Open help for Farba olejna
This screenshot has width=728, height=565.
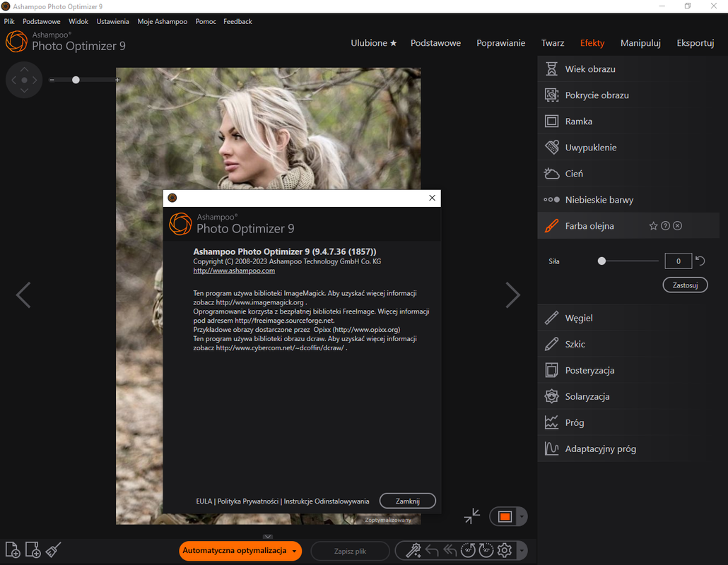[x=665, y=226]
